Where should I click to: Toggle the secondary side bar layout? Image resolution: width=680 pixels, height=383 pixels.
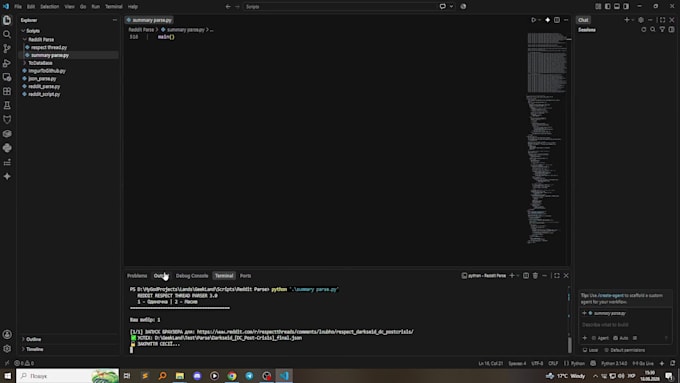(626, 7)
